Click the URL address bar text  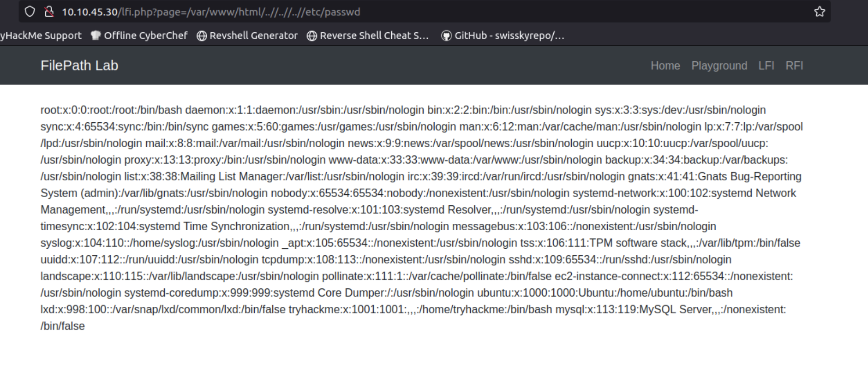[x=211, y=12]
